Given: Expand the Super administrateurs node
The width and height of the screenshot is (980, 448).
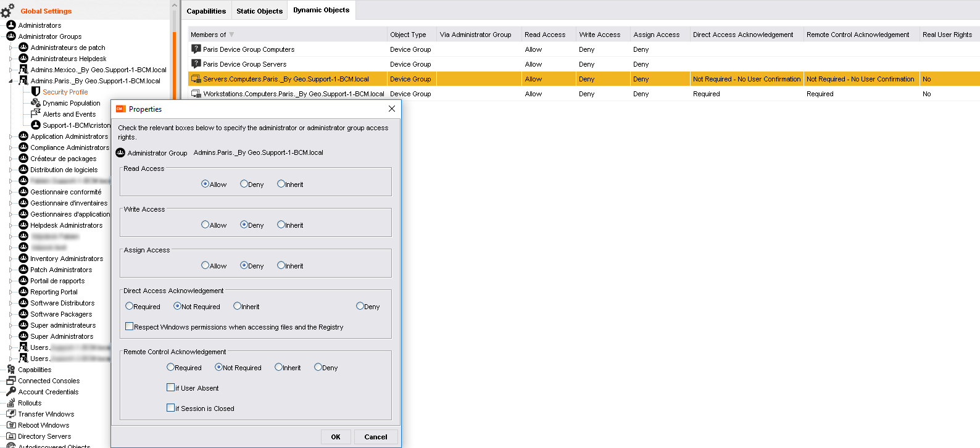Looking at the screenshot, I should [x=10, y=325].
